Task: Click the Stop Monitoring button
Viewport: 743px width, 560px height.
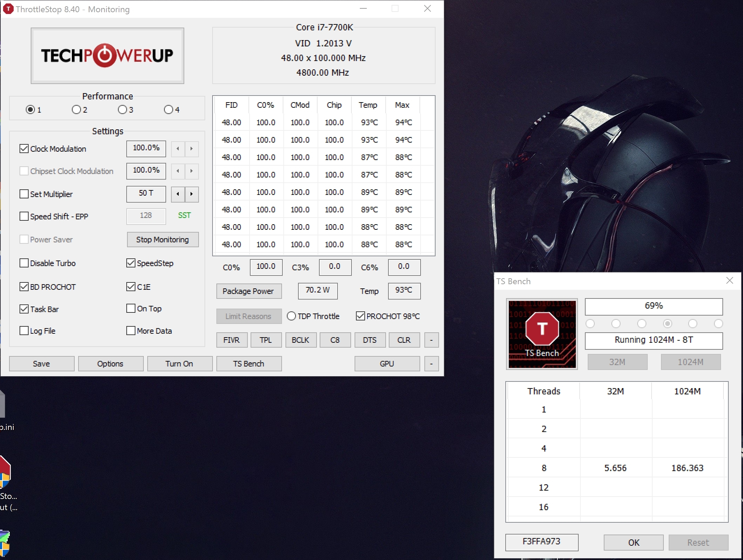Action: (x=163, y=240)
